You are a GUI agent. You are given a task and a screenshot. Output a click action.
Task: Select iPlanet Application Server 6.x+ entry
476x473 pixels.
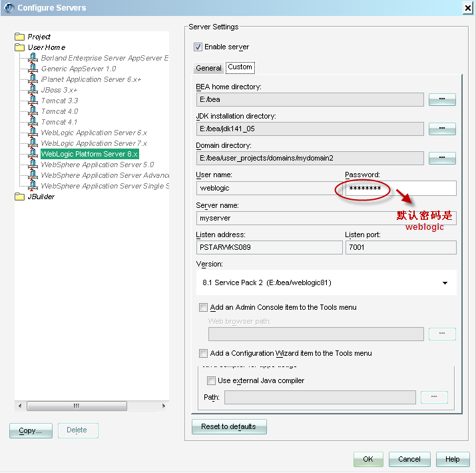tap(91, 79)
